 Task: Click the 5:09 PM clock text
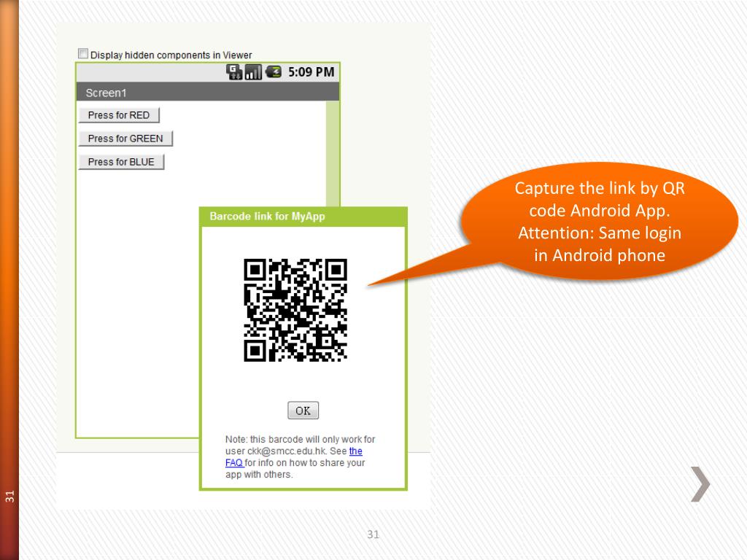point(311,72)
